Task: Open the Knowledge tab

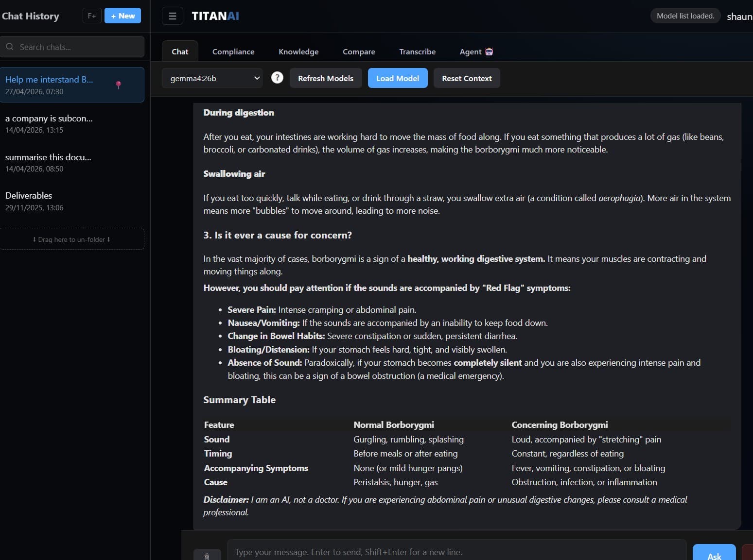Action: (x=298, y=51)
